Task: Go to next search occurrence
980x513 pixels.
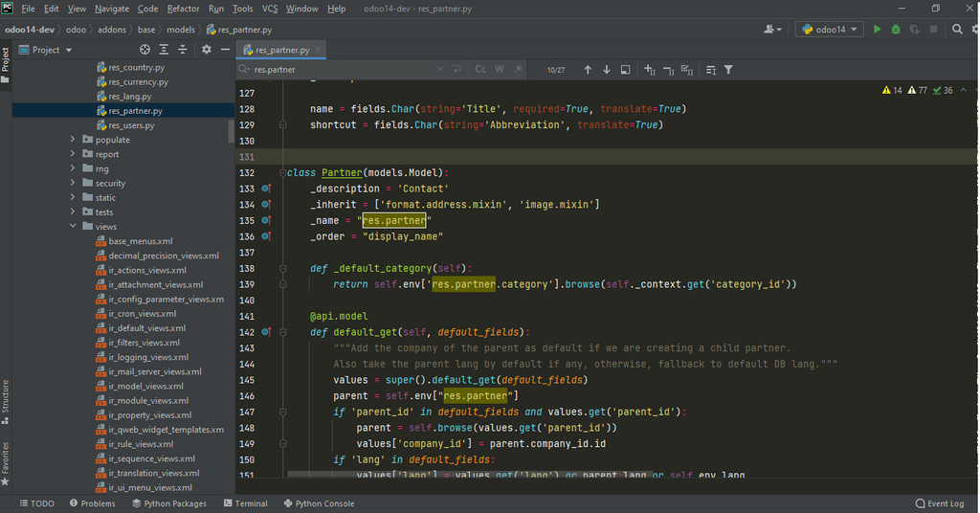Action: pyautogui.click(x=606, y=70)
